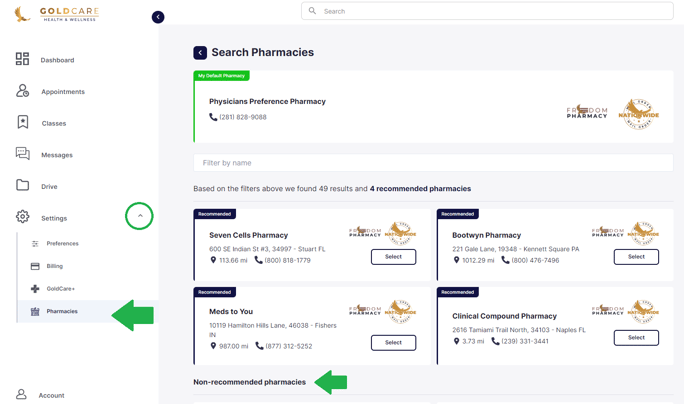Click the Billing card icon
Viewport: 684px width, 404px height.
35,266
